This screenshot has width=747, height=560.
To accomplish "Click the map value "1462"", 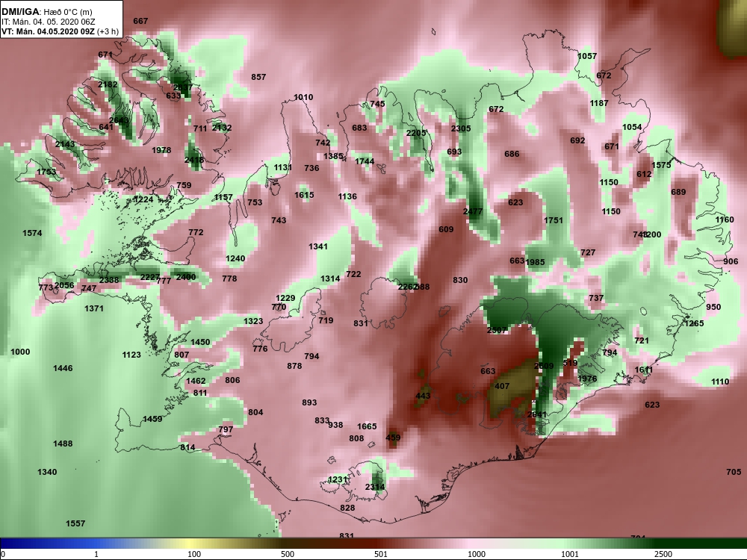I will click(x=196, y=381).
